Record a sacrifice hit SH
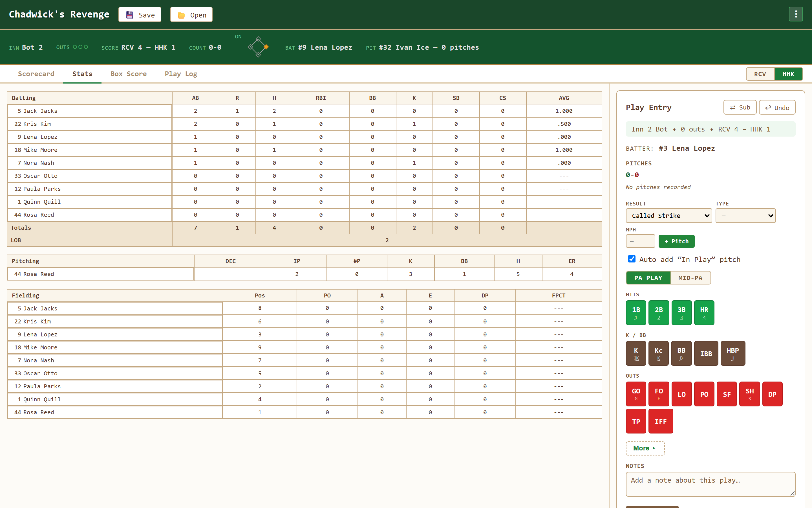Image resolution: width=812 pixels, height=508 pixels. [750, 394]
